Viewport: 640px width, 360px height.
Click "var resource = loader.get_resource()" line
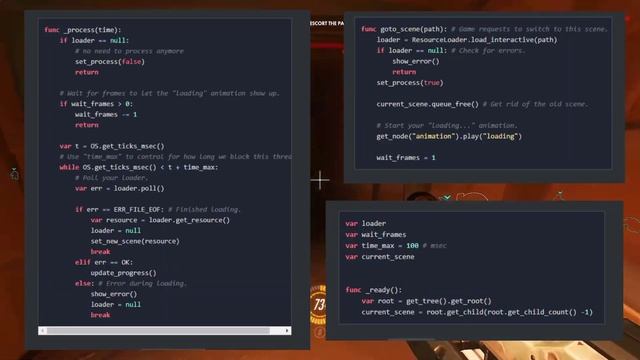160,220
